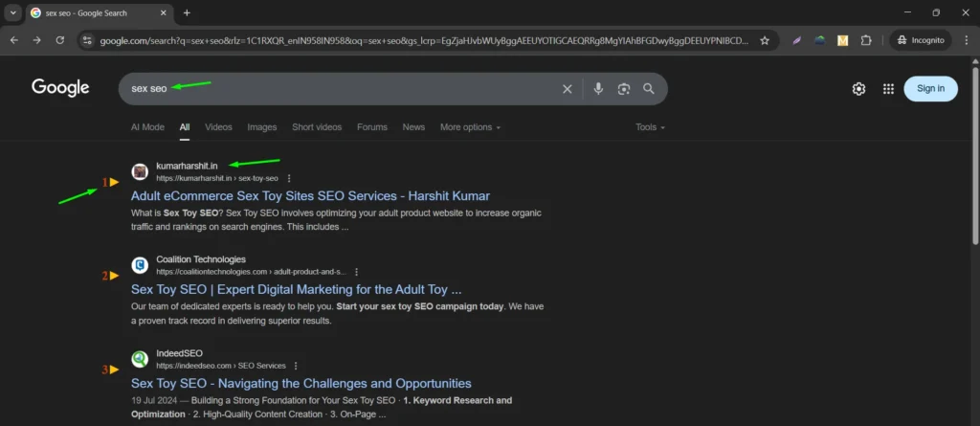
Task: Start voice search with the microphone icon
Action: [598, 89]
